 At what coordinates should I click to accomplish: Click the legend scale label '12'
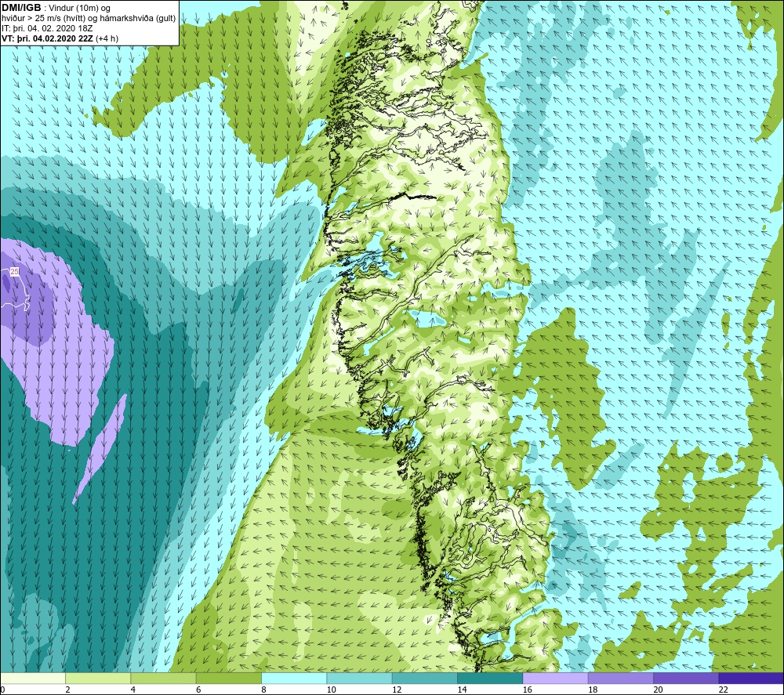(x=397, y=690)
